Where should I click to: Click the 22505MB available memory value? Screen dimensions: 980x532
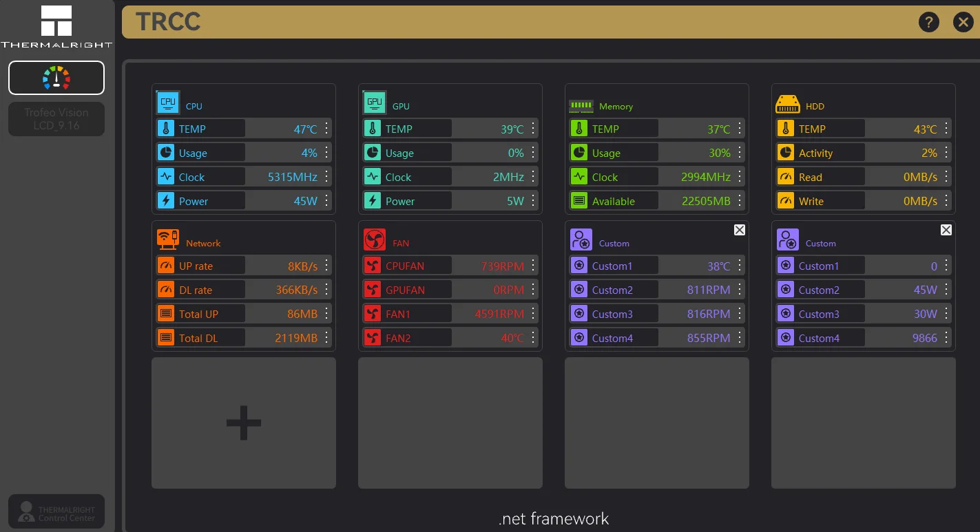[x=706, y=201]
